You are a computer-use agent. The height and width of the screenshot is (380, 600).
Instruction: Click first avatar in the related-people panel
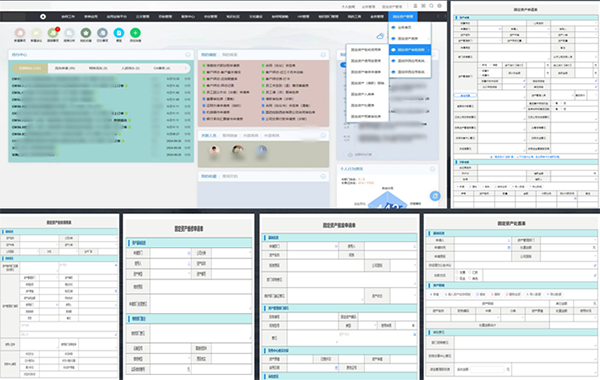tap(214, 150)
